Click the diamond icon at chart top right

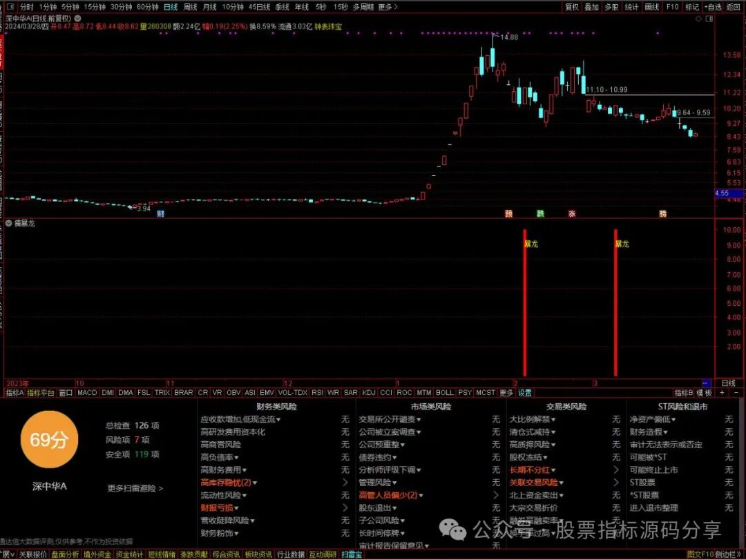coord(698,19)
